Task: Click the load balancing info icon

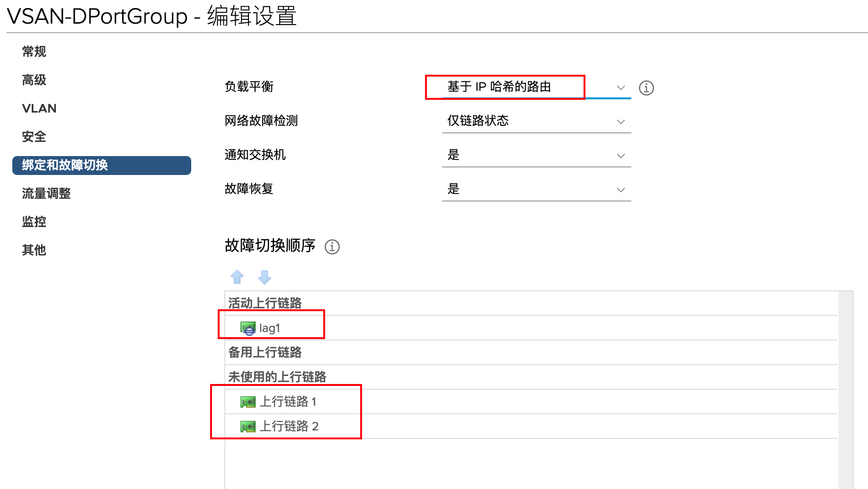Action: point(646,88)
